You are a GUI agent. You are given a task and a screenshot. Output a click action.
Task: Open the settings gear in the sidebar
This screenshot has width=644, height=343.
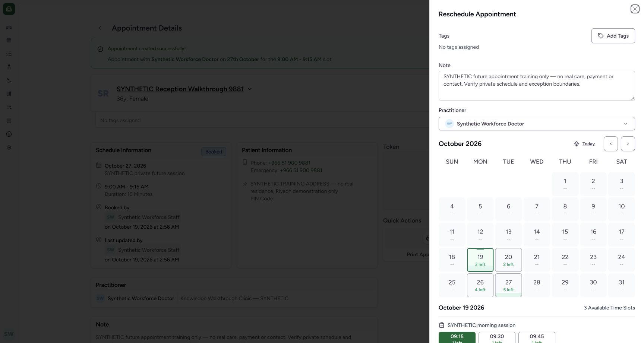9,147
